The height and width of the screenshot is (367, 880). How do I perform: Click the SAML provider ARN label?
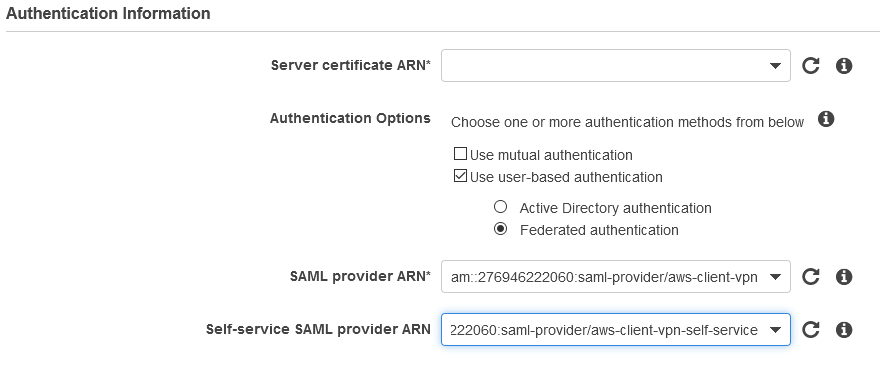tap(360, 276)
